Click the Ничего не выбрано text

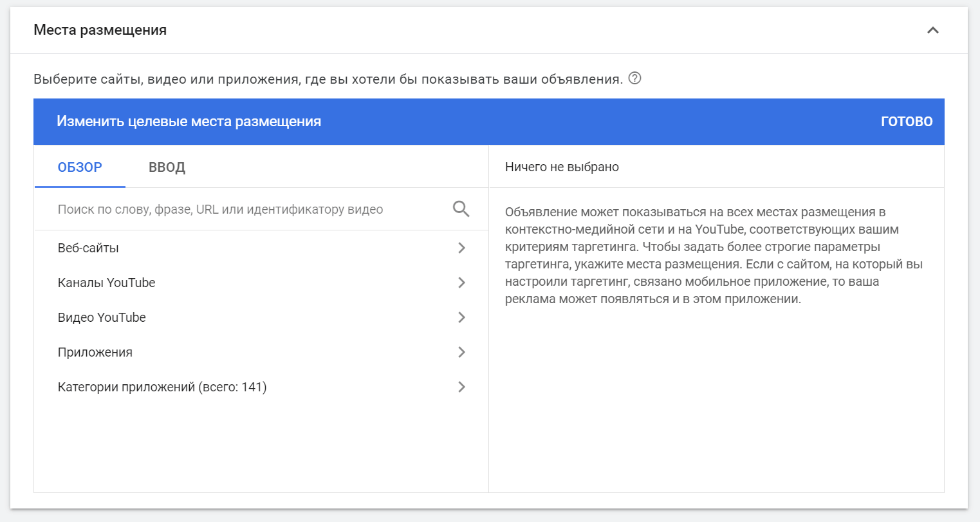(562, 167)
